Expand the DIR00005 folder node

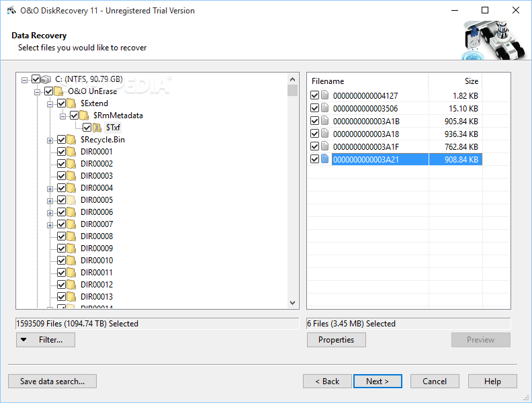point(50,201)
